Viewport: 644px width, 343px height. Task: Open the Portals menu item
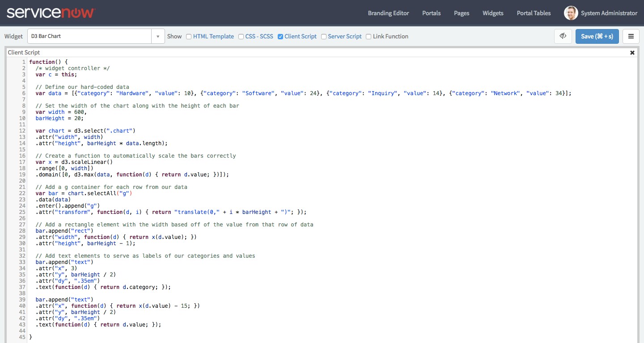[431, 13]
